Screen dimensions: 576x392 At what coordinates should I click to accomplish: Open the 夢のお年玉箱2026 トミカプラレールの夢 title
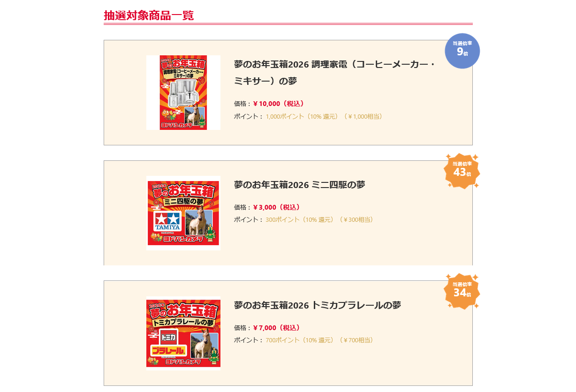(318, 305)
